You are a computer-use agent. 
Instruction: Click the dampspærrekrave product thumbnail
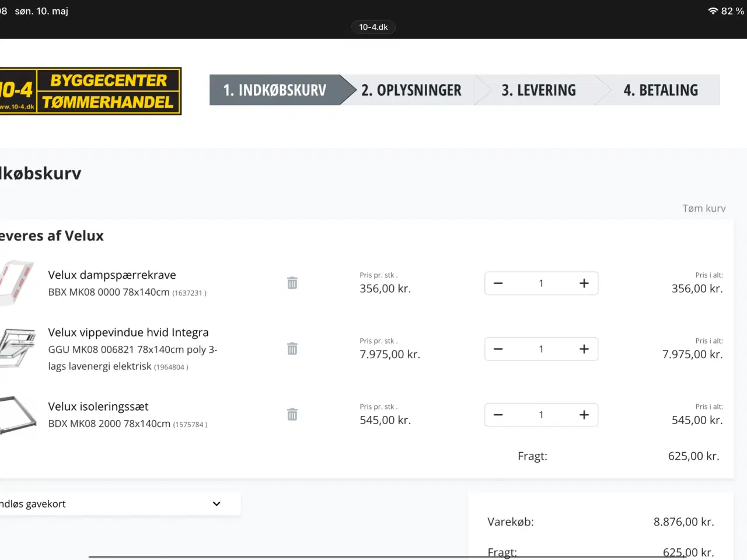pyautogui.click(x=17, y=283)
